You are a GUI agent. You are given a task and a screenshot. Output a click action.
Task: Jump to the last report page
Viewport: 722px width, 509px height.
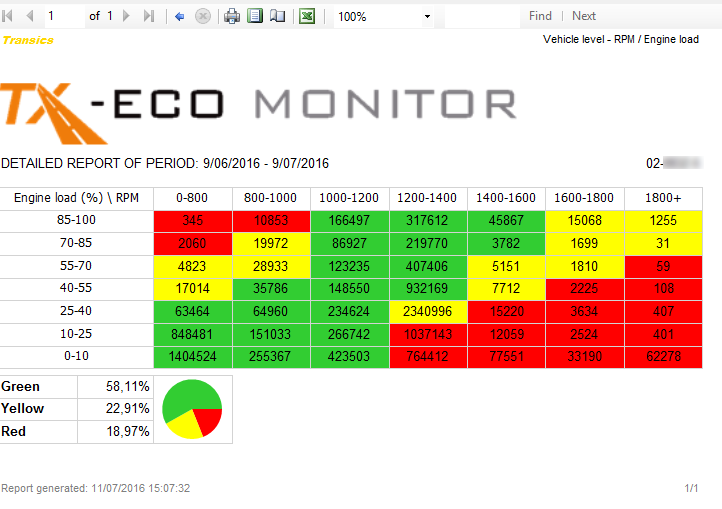(x=149, y=16)
